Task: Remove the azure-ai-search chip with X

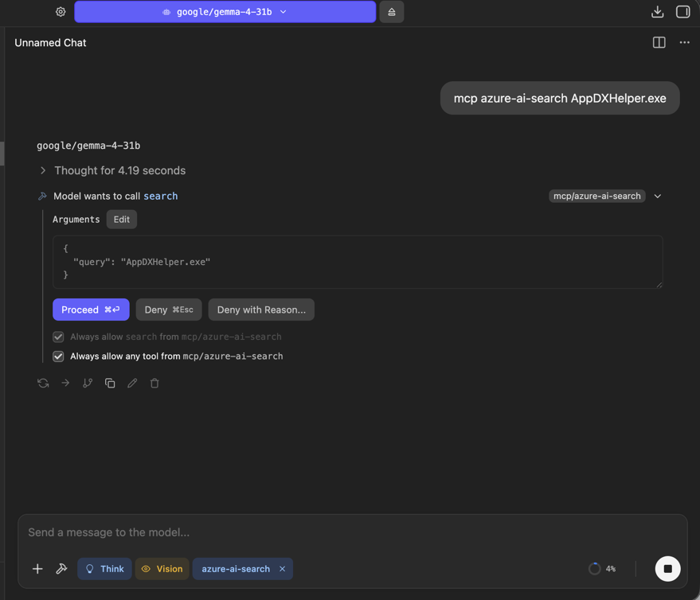Action: [282, 569]
